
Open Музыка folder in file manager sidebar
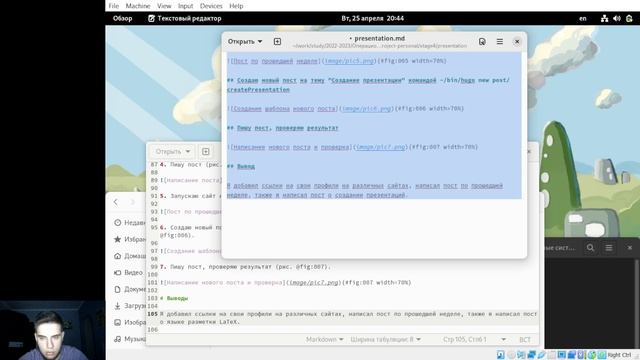coord(130,339)
